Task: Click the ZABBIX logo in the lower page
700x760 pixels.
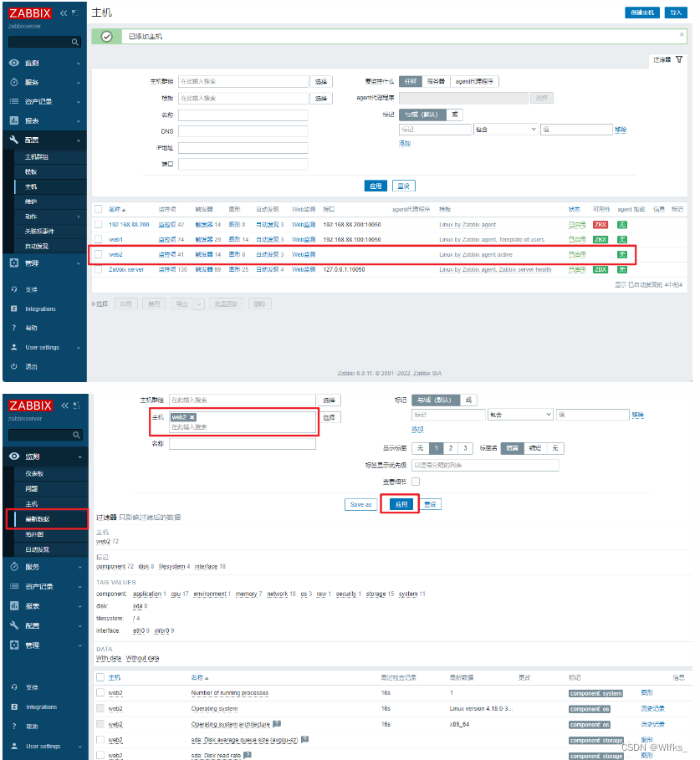Action: 30,406
